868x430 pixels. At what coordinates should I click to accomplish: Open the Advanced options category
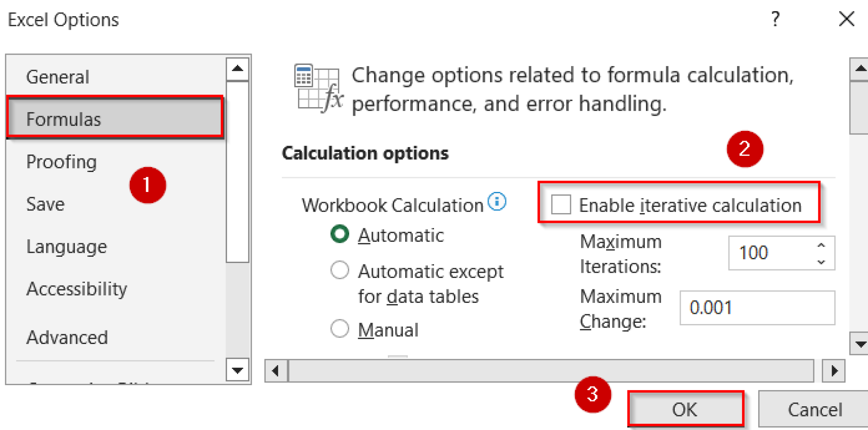click(67, 338)
